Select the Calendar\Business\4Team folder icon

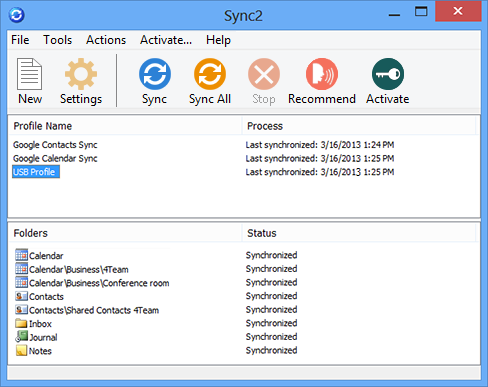point(21,269)
